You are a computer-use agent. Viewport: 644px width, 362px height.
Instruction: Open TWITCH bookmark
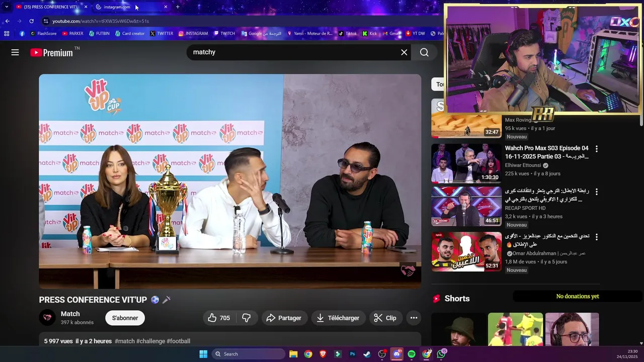[224, 34]
